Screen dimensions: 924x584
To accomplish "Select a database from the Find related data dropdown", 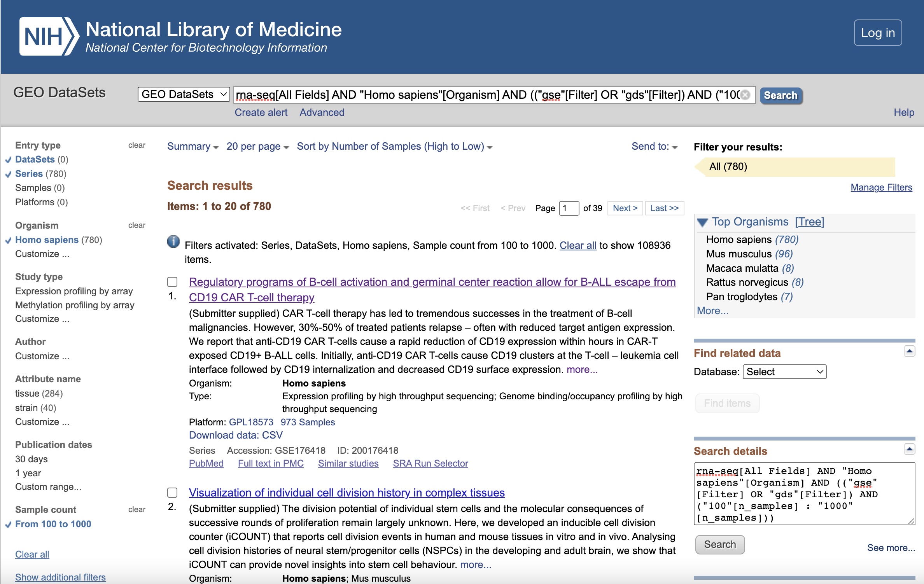I will click(x=783, y=372).
